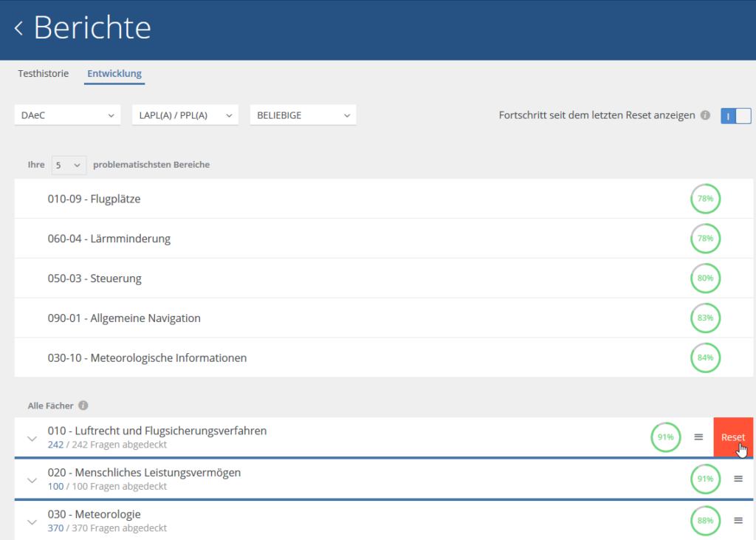Viewport: 756px width, 540px height.
Task: Select the Entwicklung tab
Action: [x=114, y=74]
